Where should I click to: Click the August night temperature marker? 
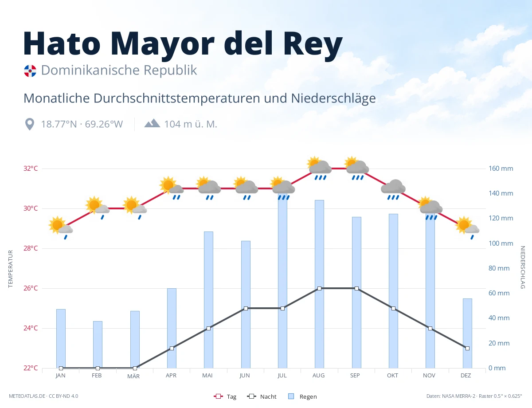tap(320, 288)
